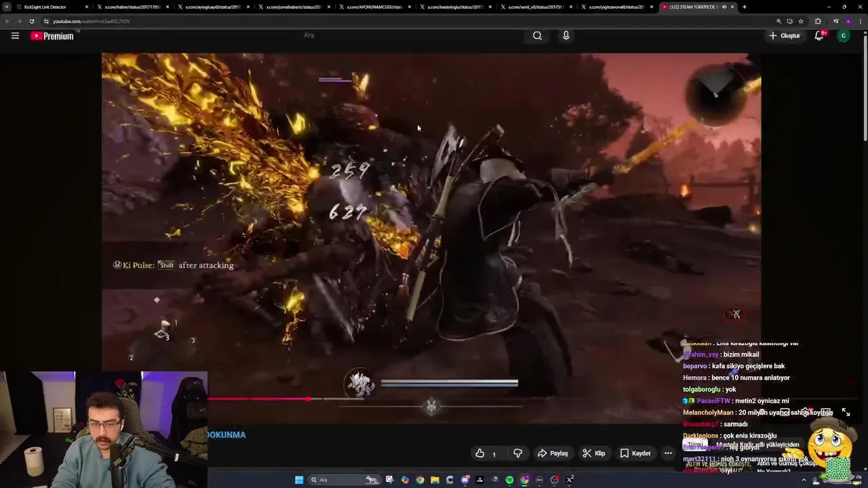Screen dimensions: 868x488
Task: Enter fullscreen on the video player
Action: pos(846,412)
